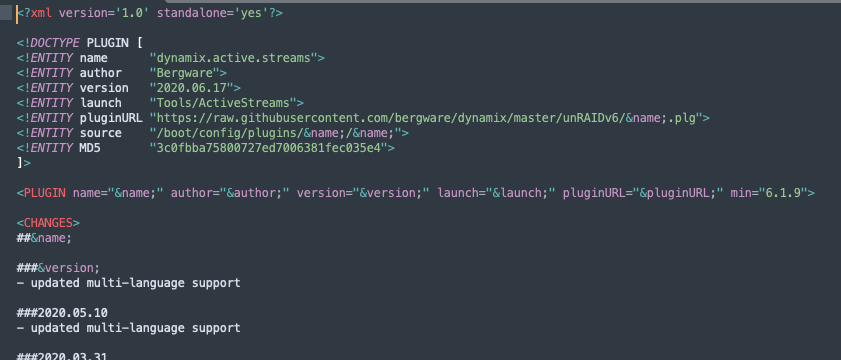
Task: Click the "Bergware" author value
Action: (185, 73)
